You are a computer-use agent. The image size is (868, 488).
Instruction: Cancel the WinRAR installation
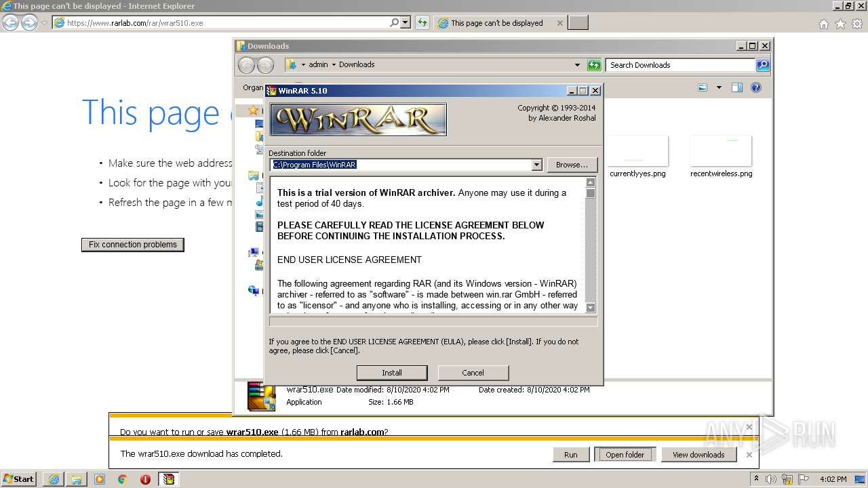coord(473,373)
